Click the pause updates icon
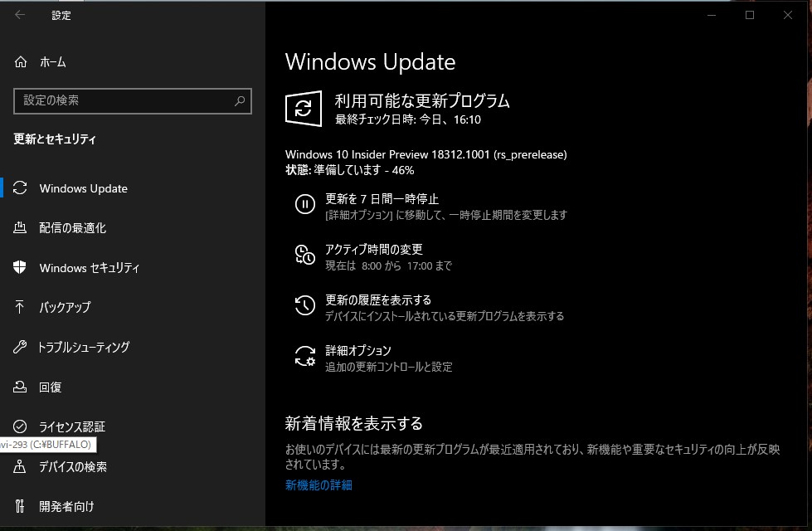This screenshot has width=812, height=531. tap(304, 204)
